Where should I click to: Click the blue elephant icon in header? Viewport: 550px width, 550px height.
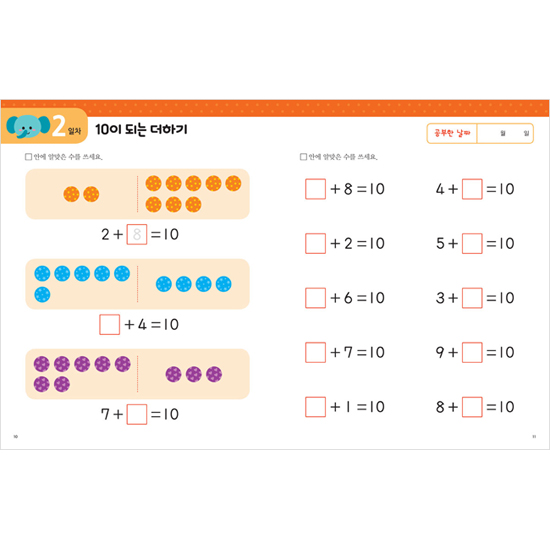tap(28, 127)
